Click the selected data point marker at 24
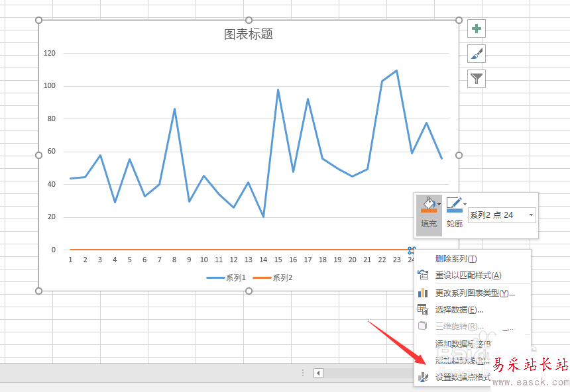 (412, 250)
